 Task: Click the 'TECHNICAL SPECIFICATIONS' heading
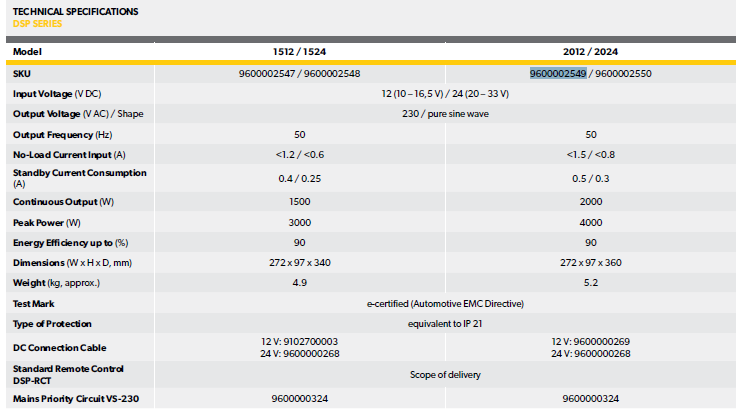coord(75,12)
